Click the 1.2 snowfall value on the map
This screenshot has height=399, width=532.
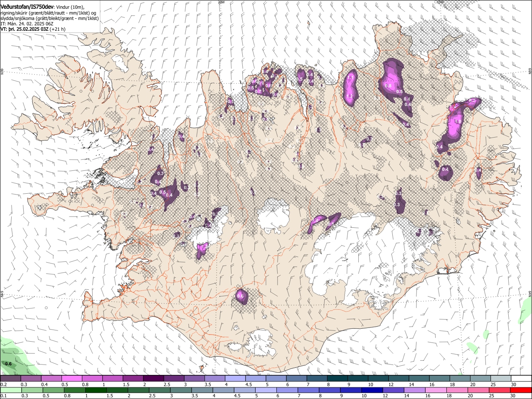point(350,96)
